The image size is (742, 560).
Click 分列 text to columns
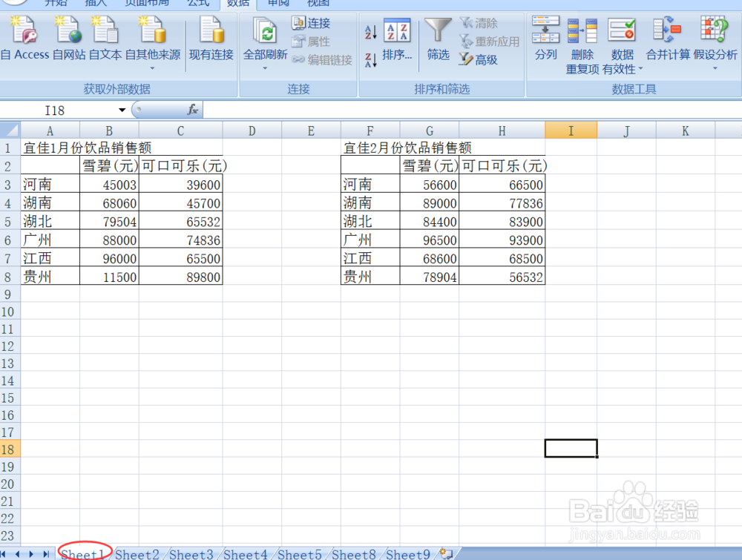click(545, 39)
